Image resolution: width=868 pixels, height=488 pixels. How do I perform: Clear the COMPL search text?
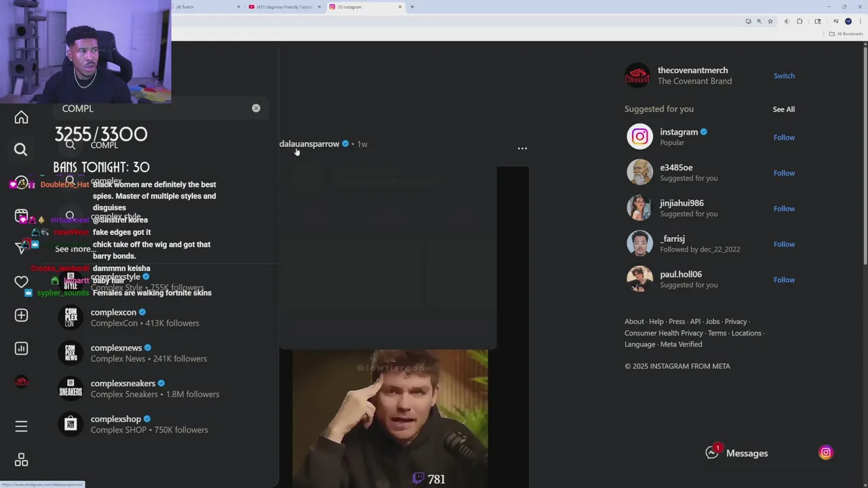tap(256, 108)
